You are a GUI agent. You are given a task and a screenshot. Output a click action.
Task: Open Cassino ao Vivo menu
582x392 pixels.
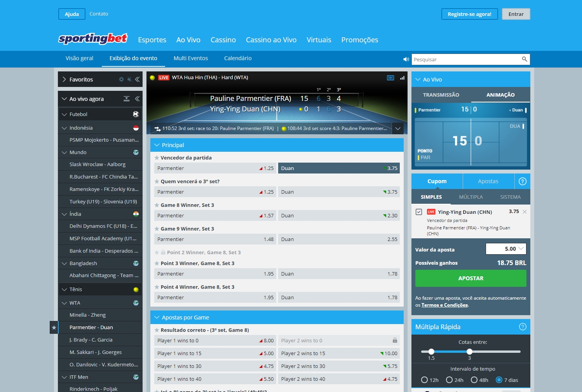point(271,40)
